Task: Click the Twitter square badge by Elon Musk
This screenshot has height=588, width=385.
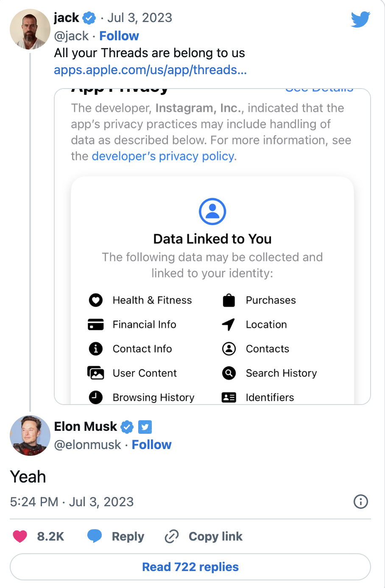Action: [x=145, y=427]
